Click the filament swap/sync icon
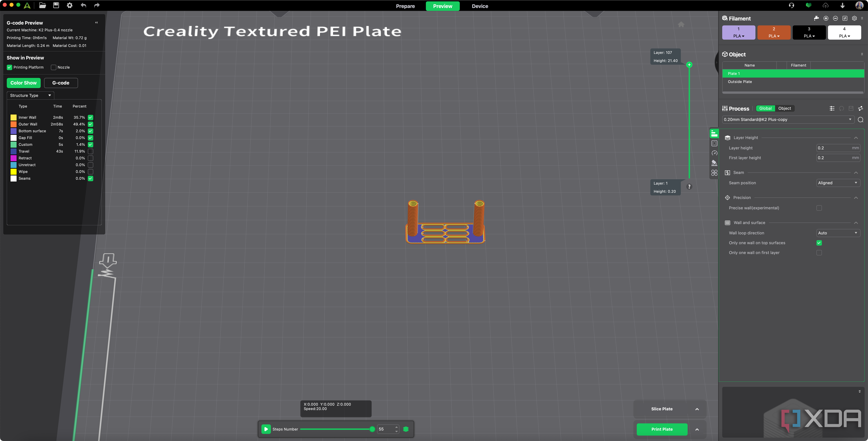 (845, 18)
